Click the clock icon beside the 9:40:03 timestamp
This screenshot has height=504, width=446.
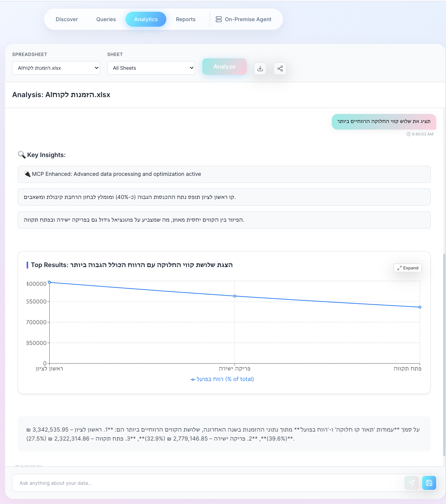pyautogui.click(x=409, y=134)
